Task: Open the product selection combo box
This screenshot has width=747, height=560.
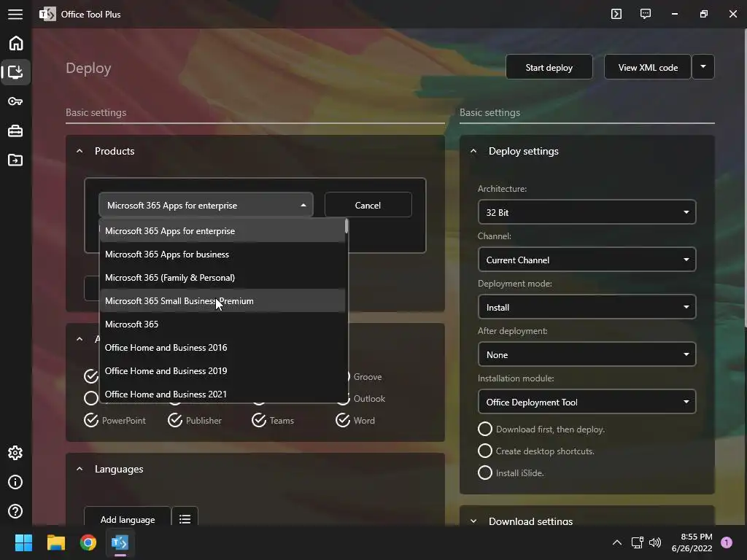Action: click(x=206, y=205)
